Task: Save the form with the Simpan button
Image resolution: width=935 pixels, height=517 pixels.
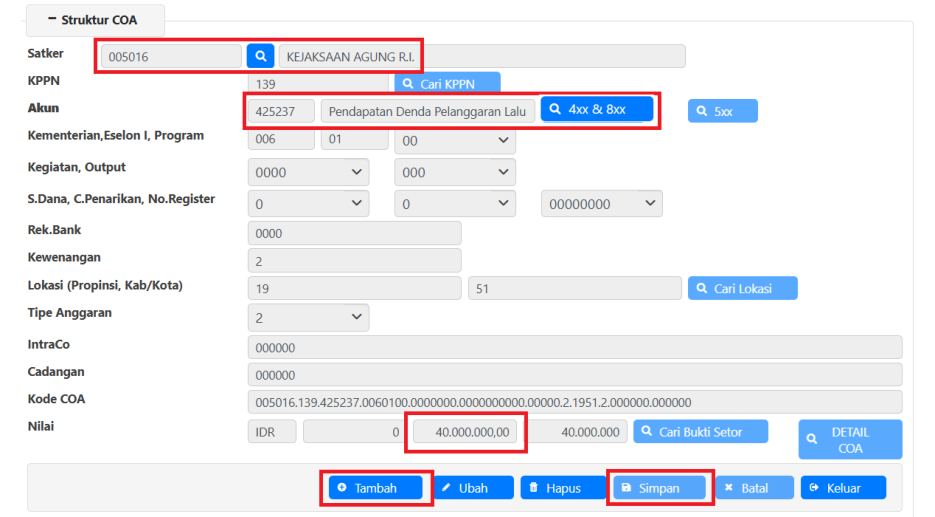Action: coord(658,488)
